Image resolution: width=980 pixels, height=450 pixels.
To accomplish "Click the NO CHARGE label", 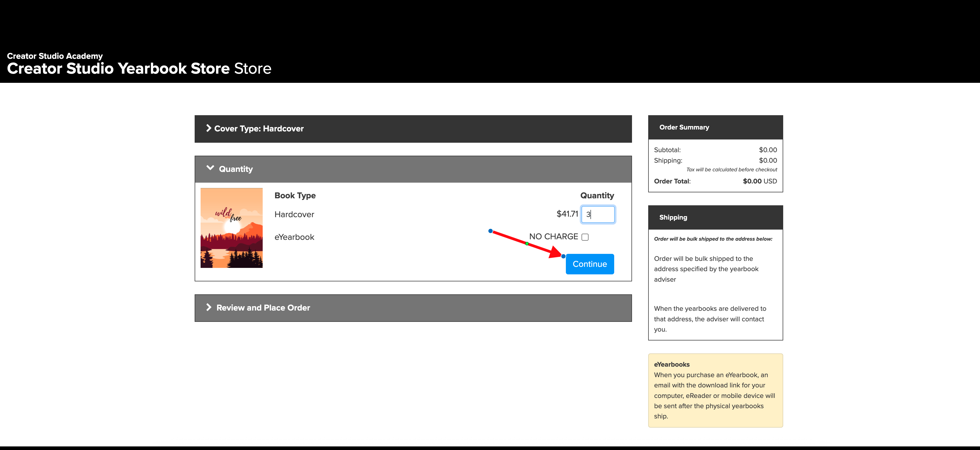I will pyautogui.click(x=553, y=237).
